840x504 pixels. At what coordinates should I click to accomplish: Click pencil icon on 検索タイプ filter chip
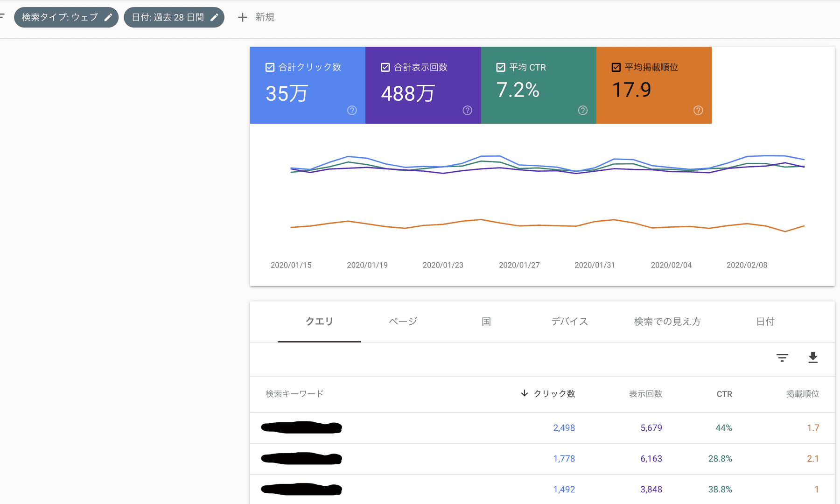[108, 17]
